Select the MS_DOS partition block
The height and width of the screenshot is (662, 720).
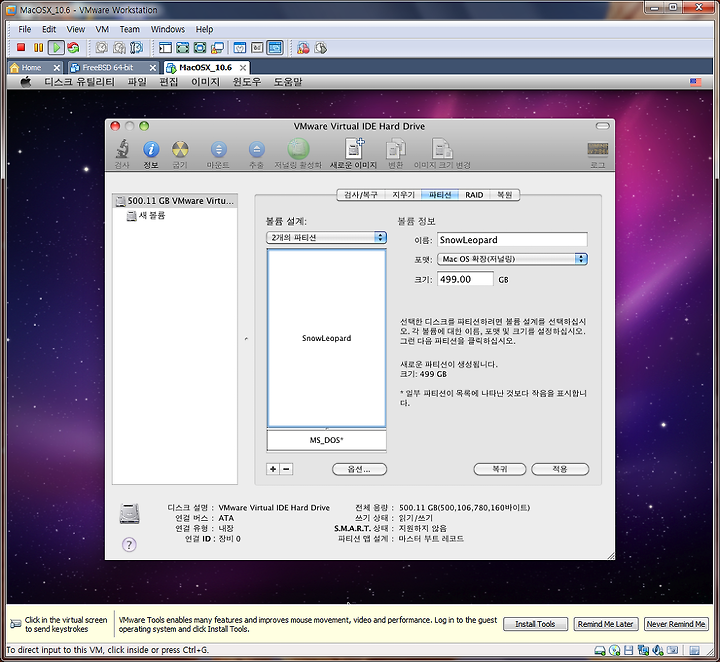click(x=326, y=440)
